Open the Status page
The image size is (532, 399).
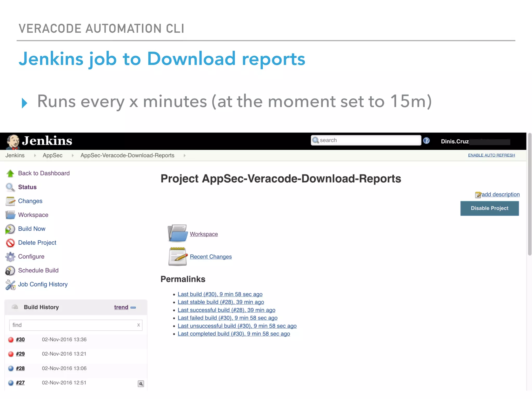27,187
